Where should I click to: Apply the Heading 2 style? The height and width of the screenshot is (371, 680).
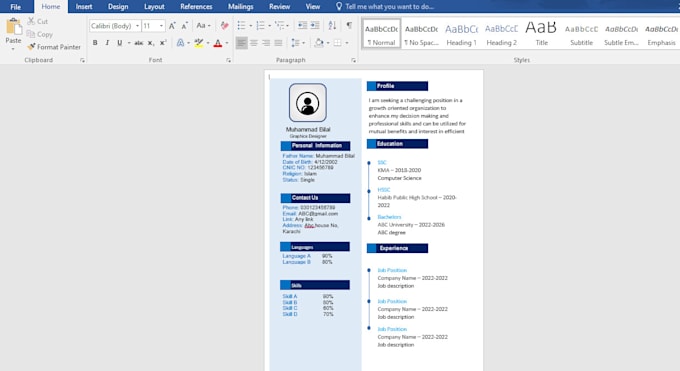point(501,34)
